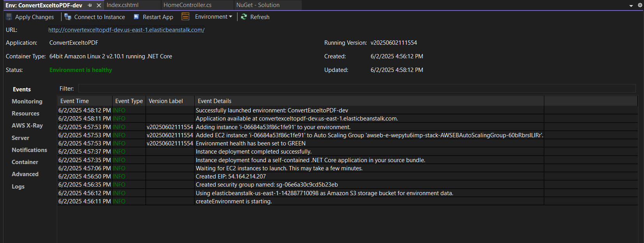Click Running Version value v20250602111554
This screenshot has height=243, width=644.
[394, 43]
